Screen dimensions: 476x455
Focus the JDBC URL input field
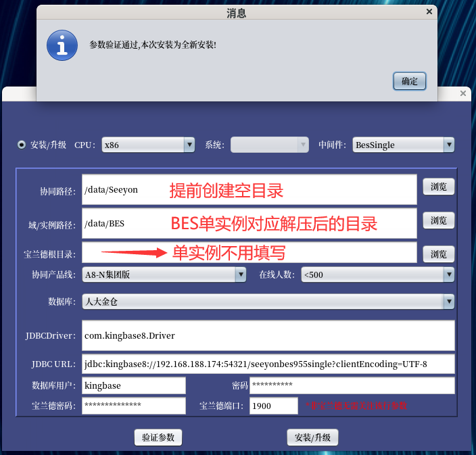tap(268, 364)
